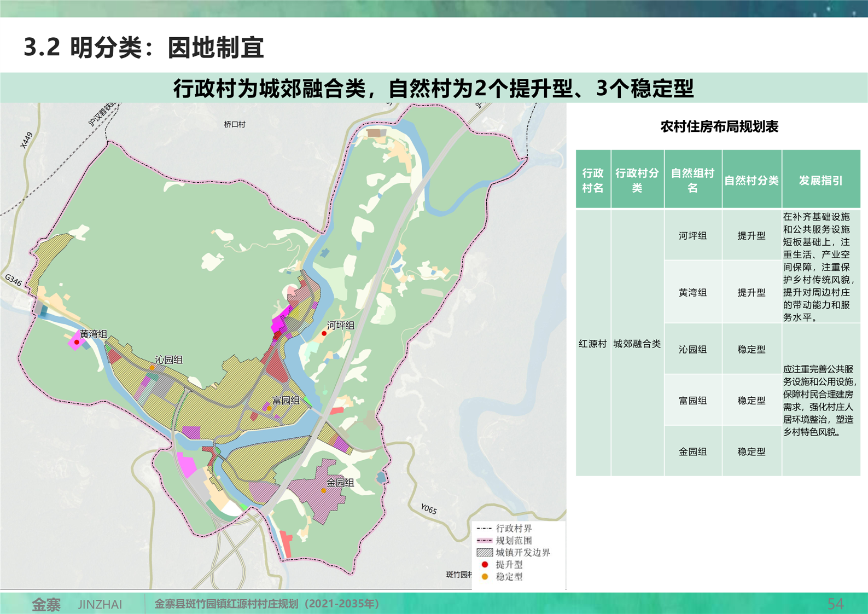
Task: Select the orange marker at 沁园组
Action: click(x=152, y=368)
